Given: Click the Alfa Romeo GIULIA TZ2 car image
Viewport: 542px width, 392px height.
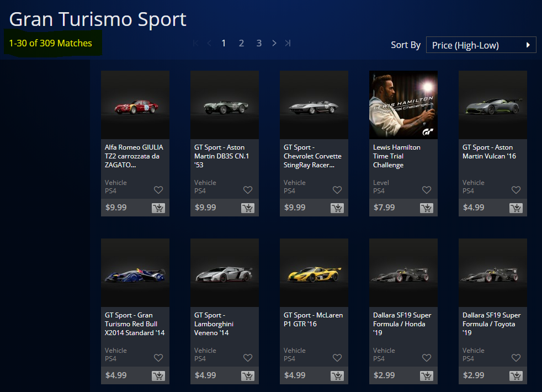Looking at the screenshot, I should coord(135,105).
